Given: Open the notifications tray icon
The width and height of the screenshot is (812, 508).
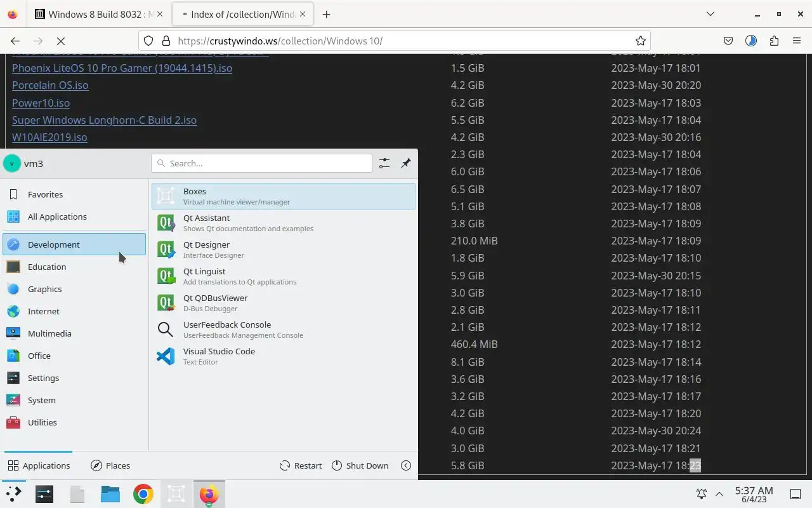Looking at the screenshot, I should click(702, 493).
